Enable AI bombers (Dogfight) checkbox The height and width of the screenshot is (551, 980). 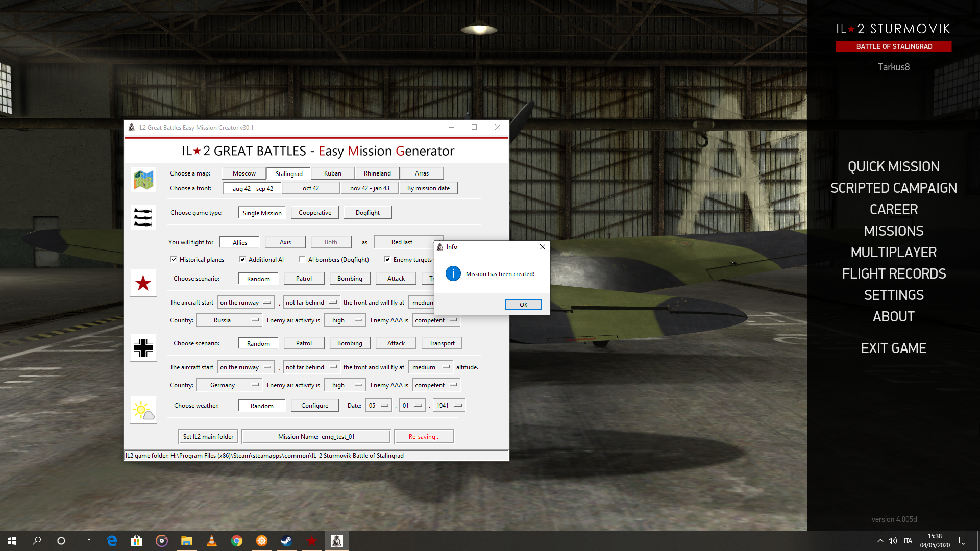pyautogui.click(x=302, y=260)
